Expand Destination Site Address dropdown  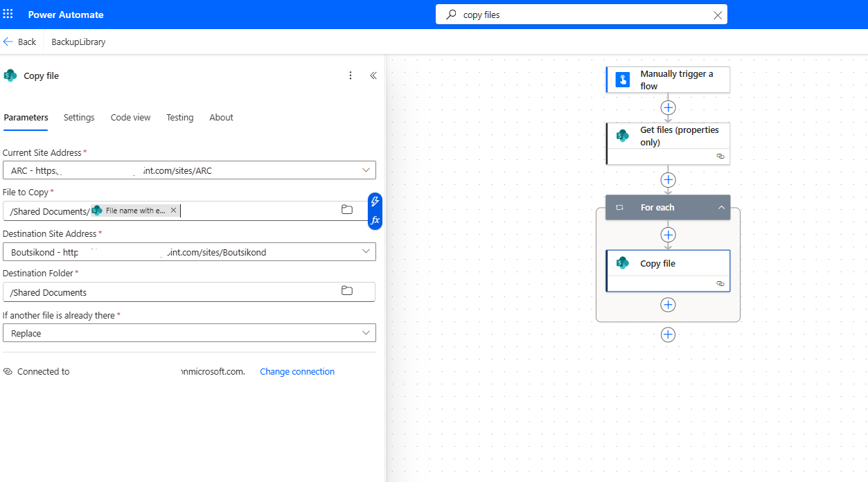point(366,251)
